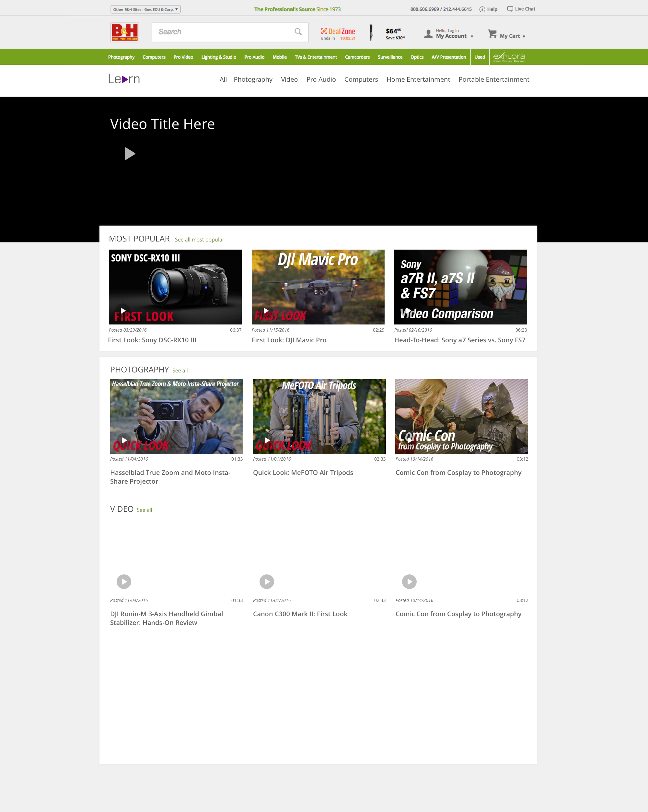Click the $64.95 Deal Zone price
The width and height of the screenshot is (648, 812).
(x=393, y=31)
